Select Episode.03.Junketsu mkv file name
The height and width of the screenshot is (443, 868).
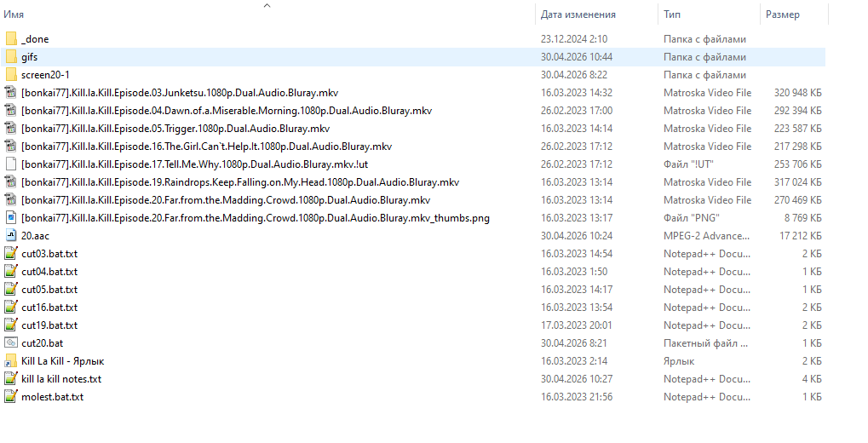pos(180,93)
